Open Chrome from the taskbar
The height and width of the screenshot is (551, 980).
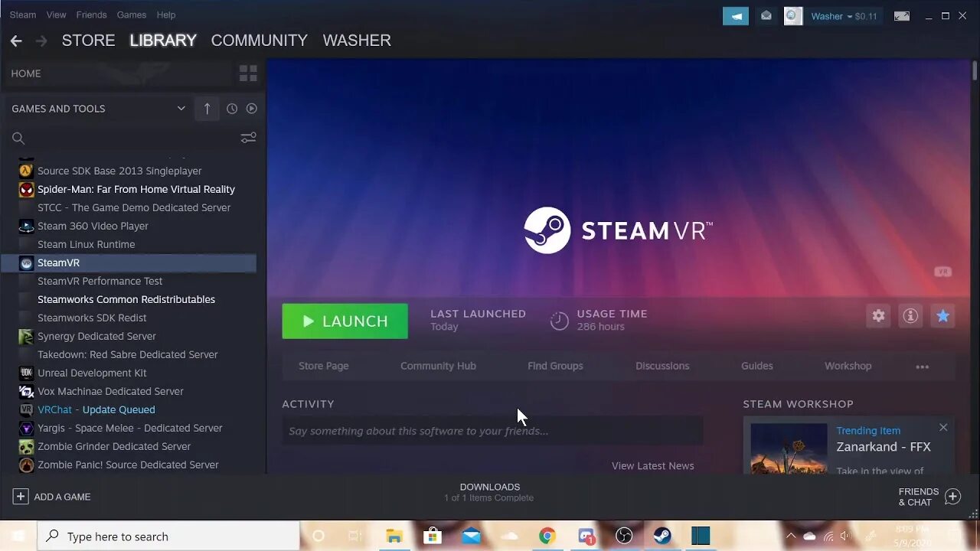point(547,536)
